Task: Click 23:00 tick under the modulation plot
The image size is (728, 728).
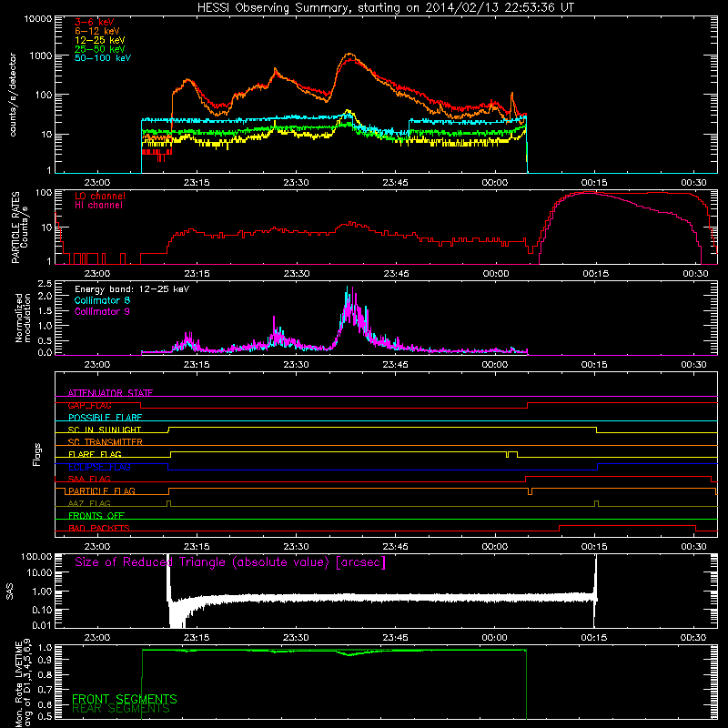Action: [x=97, y=365]
